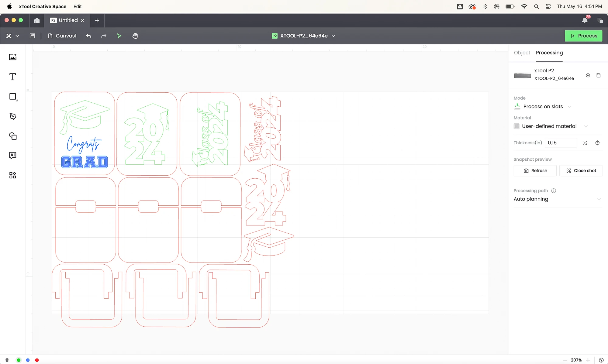Viewport: 608px width, 364px height.
Task: Click the Wi-Fi menu bar icon
Action: pos(524,6)
